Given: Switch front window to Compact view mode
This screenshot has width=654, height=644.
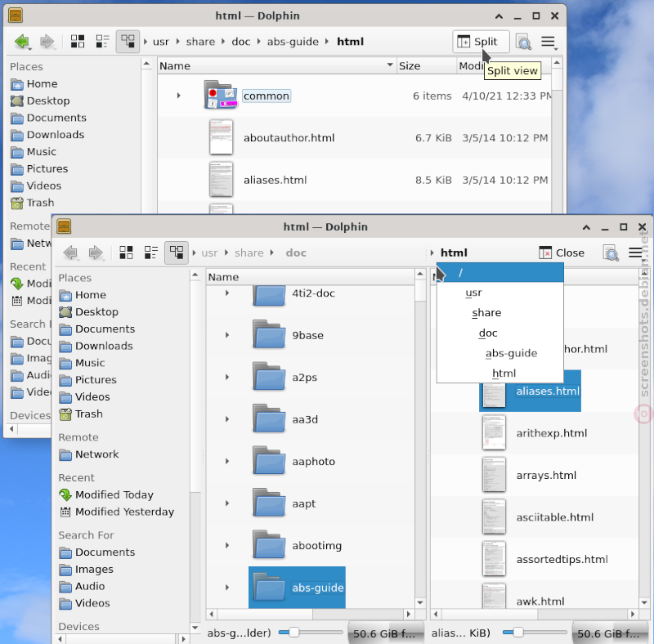Looking at the screenshot, I should (x=151, y=253).
